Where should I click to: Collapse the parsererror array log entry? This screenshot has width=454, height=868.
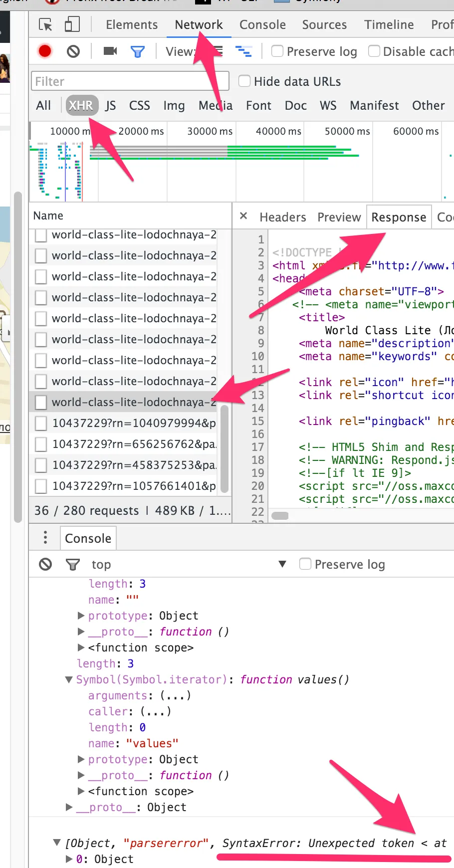tap(57, 843)
